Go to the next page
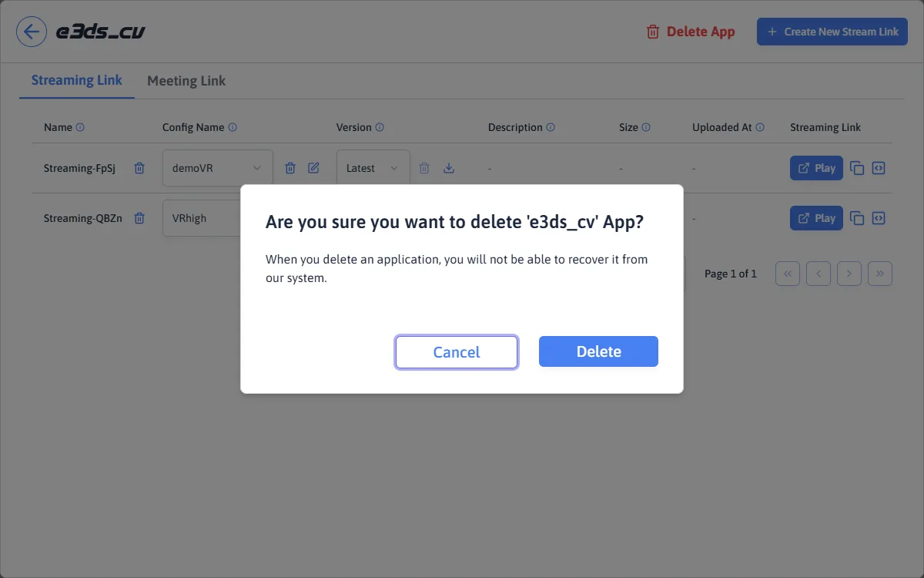 849,274
